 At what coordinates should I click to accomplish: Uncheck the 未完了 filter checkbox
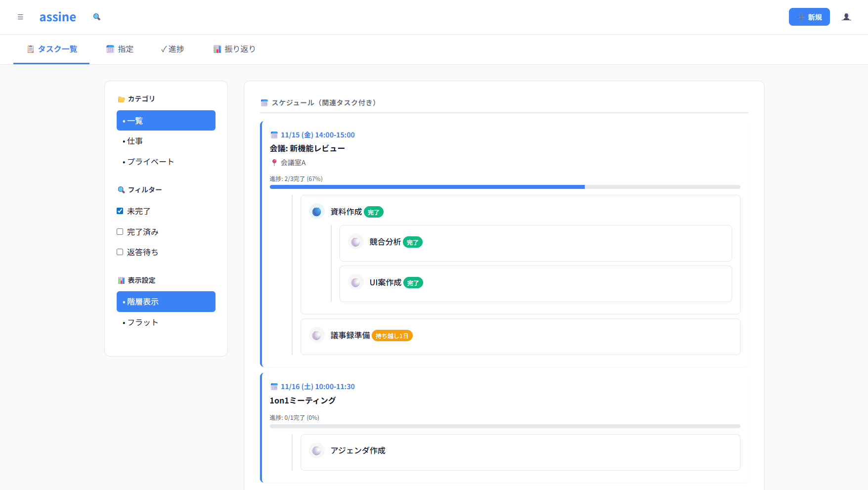(120, 211)
